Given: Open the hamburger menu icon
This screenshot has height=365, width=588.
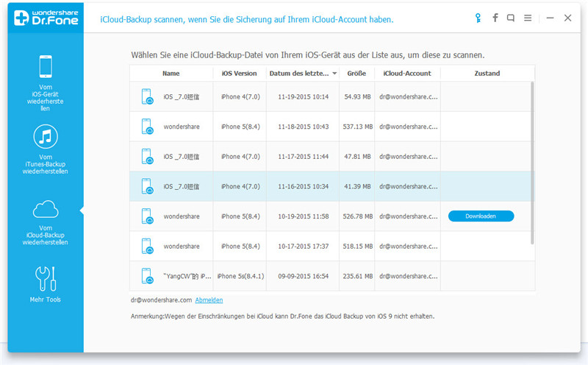Looking at the screenshot, I should (x=528, y=18).
